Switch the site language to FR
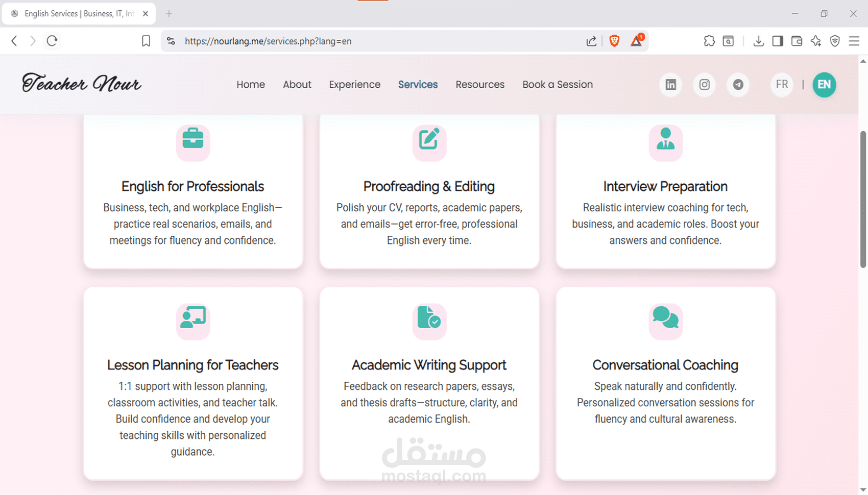The width and height of the screenshot is (868, 495). 782,85
